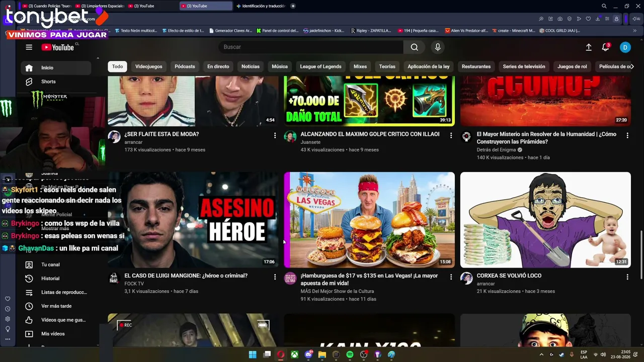
Task: Open the YouTube notifications bell
Action: (x=606, y=47)
